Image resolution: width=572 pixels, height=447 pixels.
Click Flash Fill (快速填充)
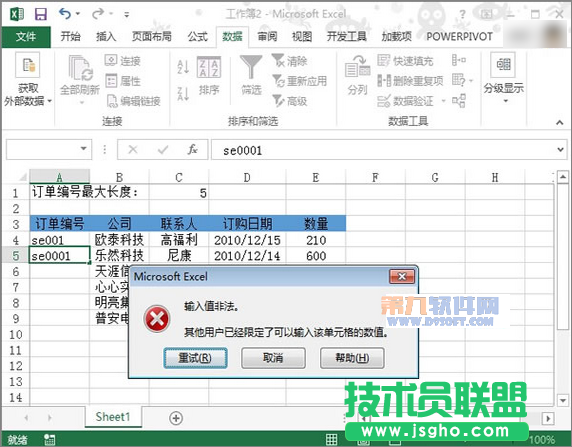pos(405,61)
